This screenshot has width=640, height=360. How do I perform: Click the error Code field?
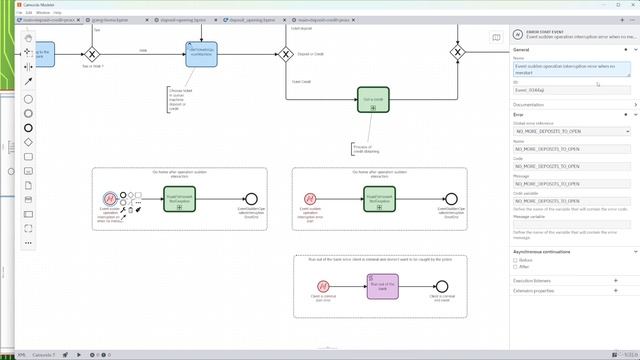point(571,166)
